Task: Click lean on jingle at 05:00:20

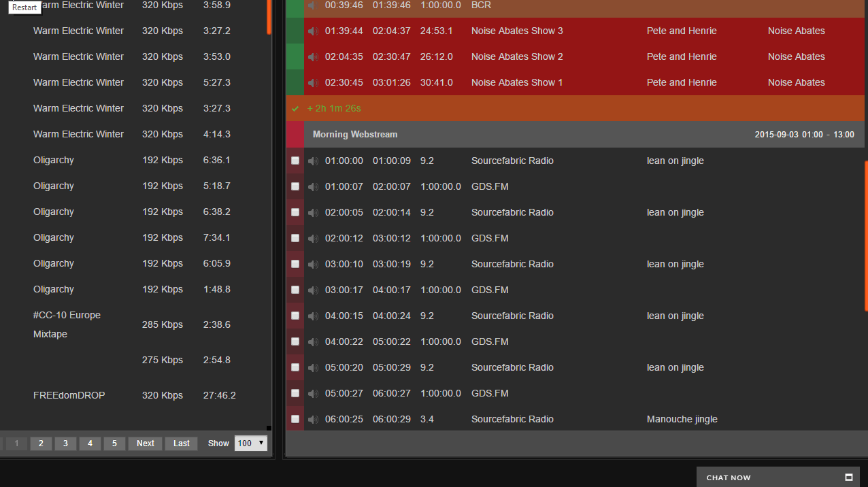Action: [x=675, y=368]
